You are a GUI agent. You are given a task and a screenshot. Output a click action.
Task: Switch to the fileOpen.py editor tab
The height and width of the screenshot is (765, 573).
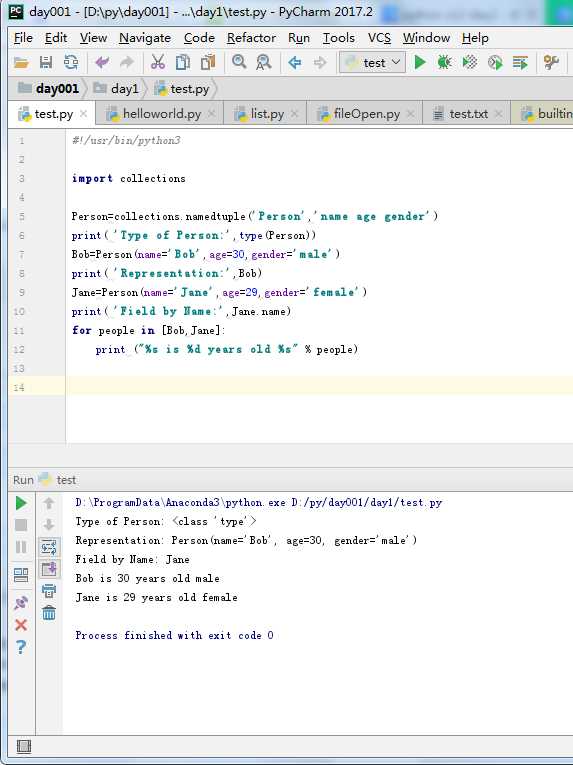coord(365,114)
